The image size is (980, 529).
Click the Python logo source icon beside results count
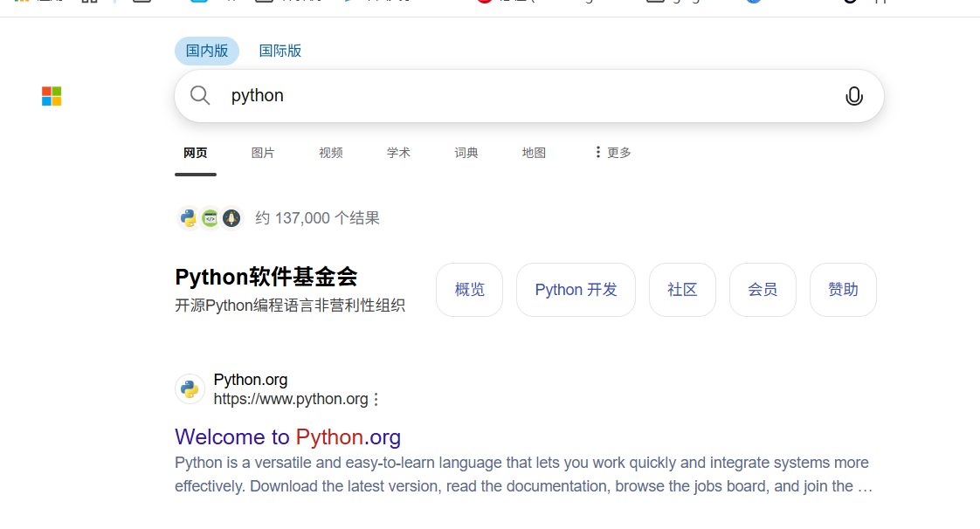[x=188, y=218]
